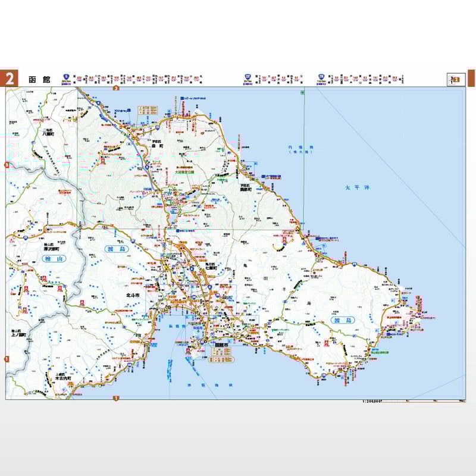
Task: Click the 木古内町 town label
Action: click(63, 378)
